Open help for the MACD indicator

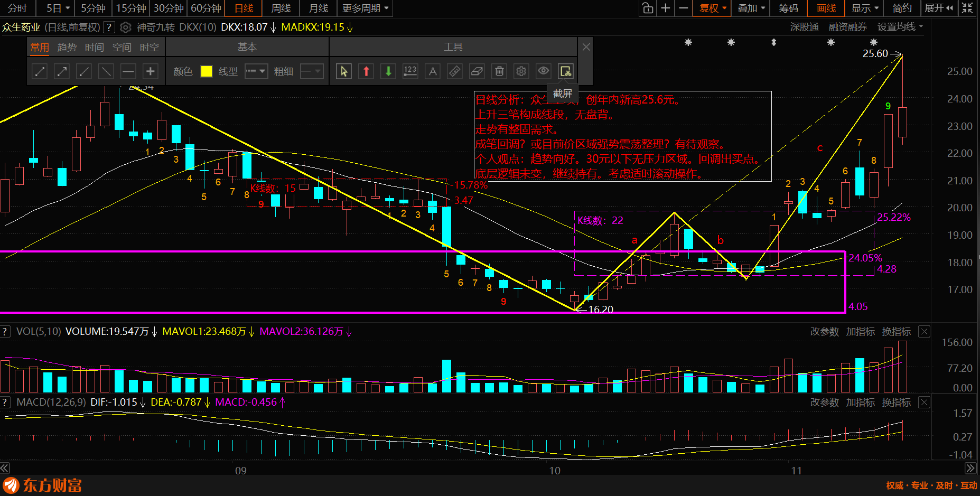[x=5, y=403]
